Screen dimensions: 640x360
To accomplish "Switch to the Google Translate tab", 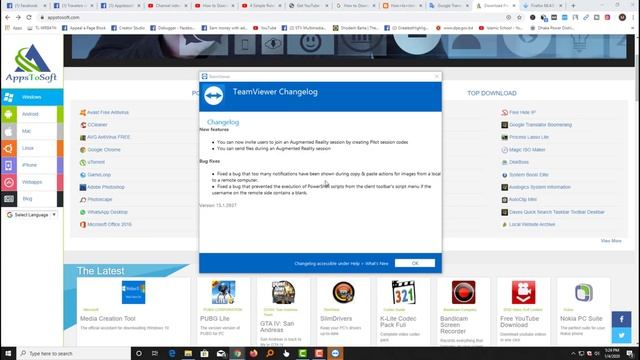I will (449, 6).
